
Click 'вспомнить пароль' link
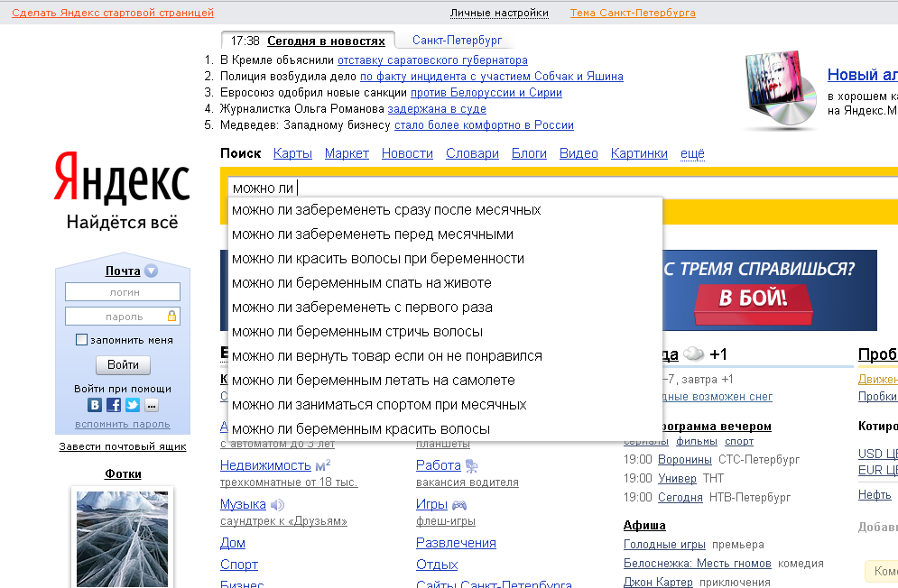(123, 424)
